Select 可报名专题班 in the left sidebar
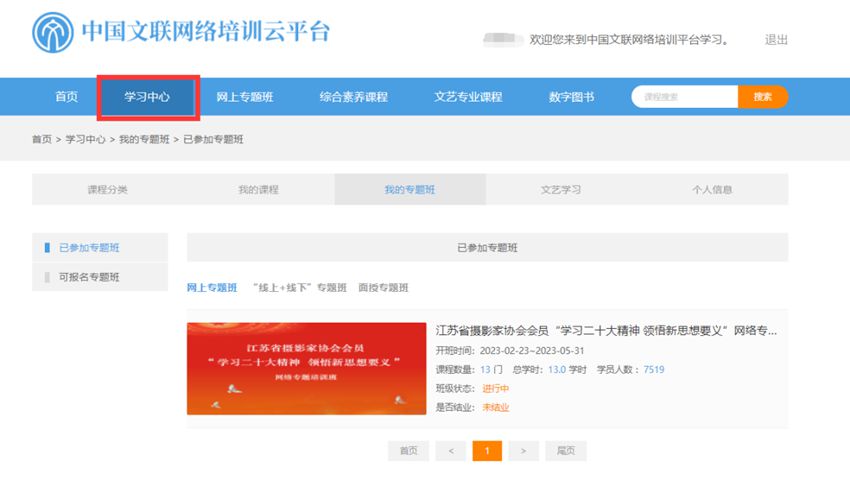Image resolution: width=850 pixels, height=487 pixels. click(89, 277)
